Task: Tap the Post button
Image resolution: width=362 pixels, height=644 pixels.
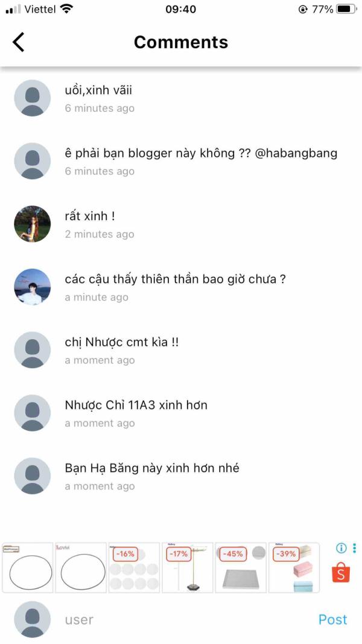Action: (333, 619)
